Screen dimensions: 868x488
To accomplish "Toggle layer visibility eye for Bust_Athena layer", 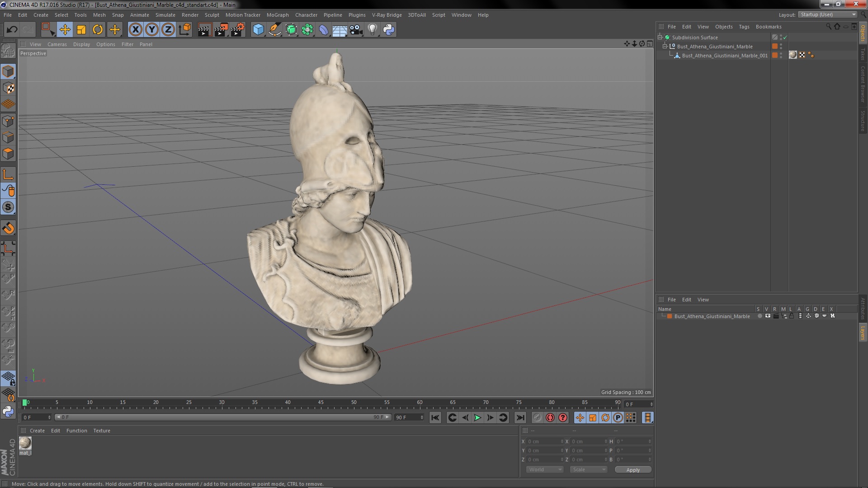I will tap(768, 316).
